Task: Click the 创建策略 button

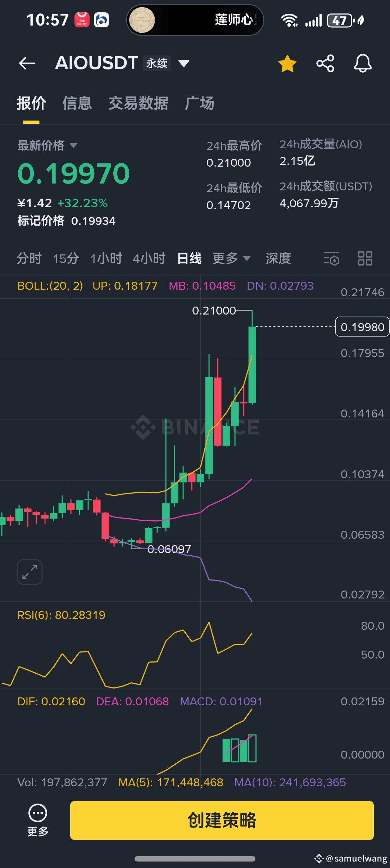Action: (x=222, y=820)
